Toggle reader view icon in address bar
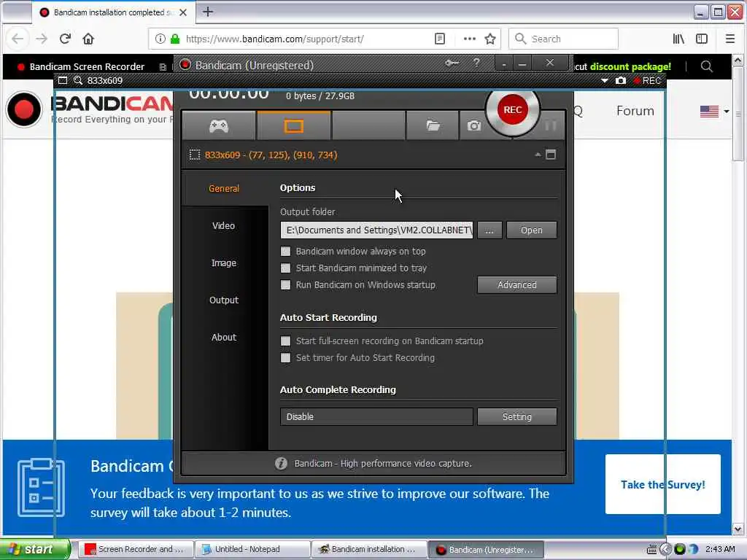 [440, 39]
